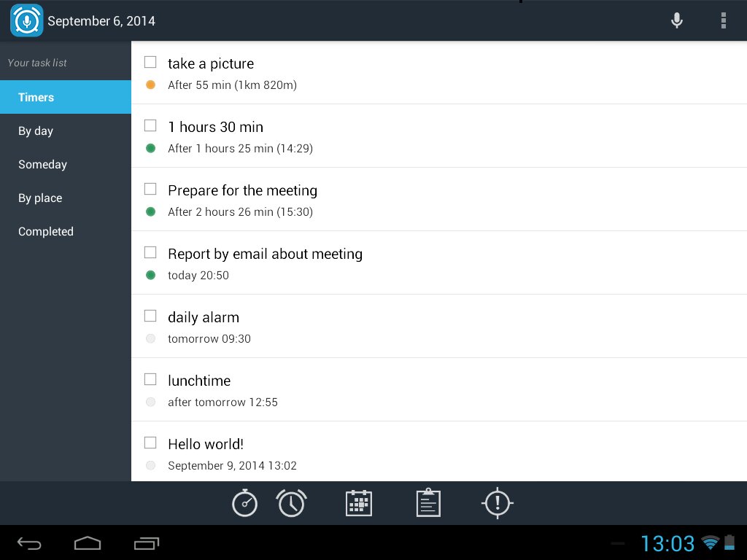Tap the clipboard notes icon

[x=428, y=503]
